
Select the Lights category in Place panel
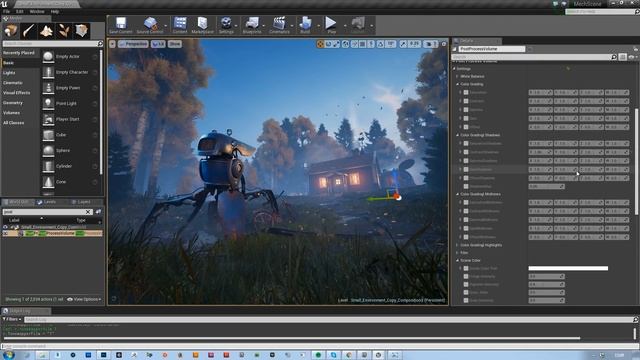click(9, 73)
